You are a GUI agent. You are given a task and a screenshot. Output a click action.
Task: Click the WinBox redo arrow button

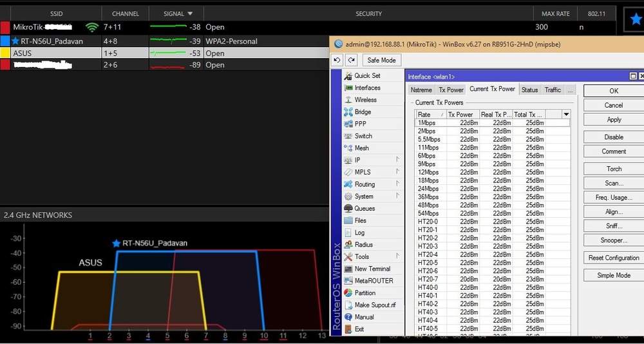[352, 60]
